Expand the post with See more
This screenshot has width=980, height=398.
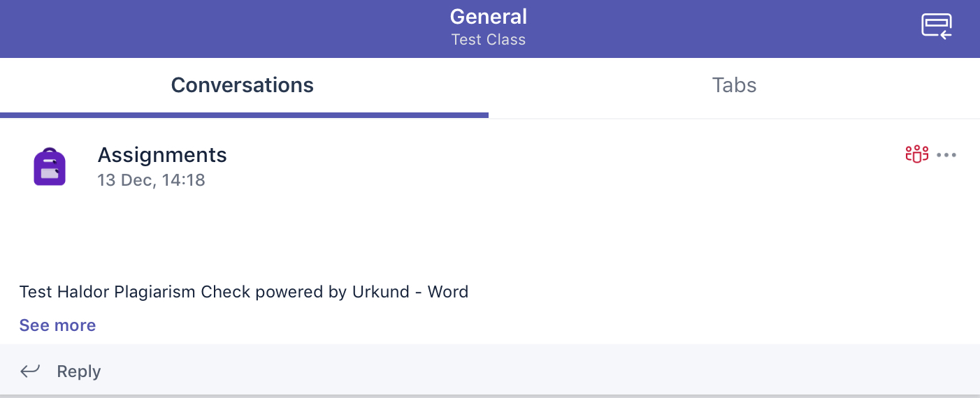pyautogui.click(x=57, y=325)
